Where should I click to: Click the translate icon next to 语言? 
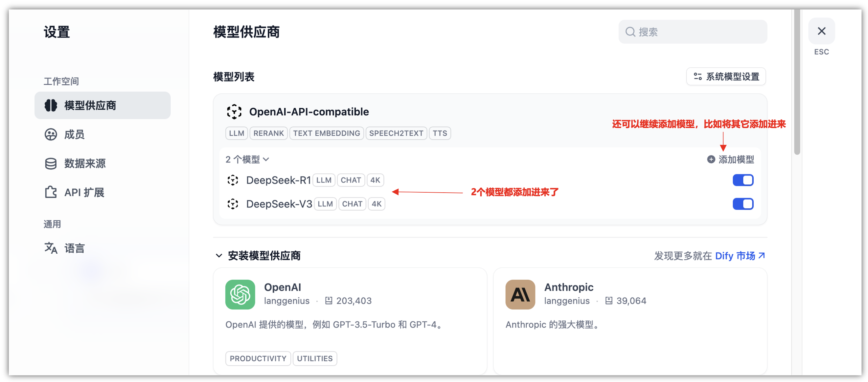click(x=51, y=248)
